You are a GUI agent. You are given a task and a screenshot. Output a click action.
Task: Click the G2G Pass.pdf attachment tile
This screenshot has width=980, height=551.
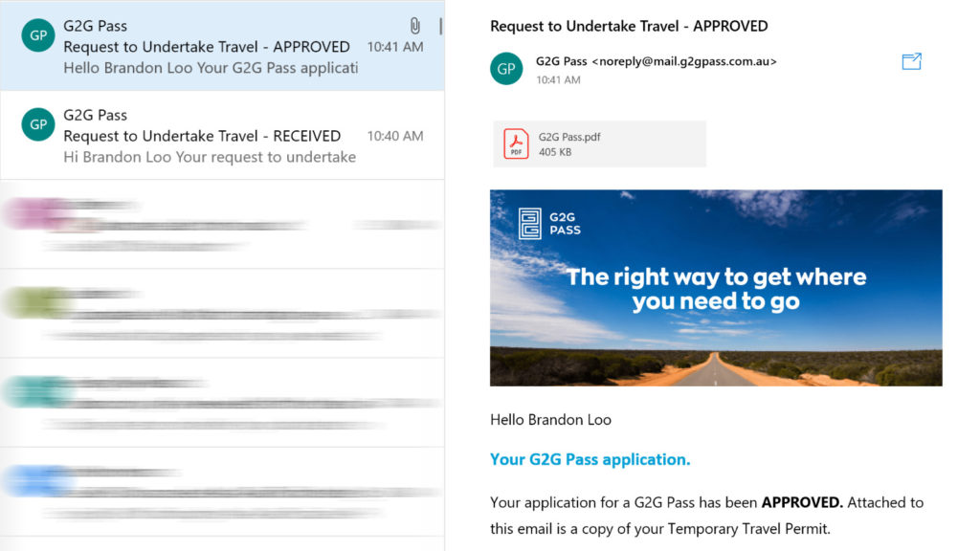point(599,143)
